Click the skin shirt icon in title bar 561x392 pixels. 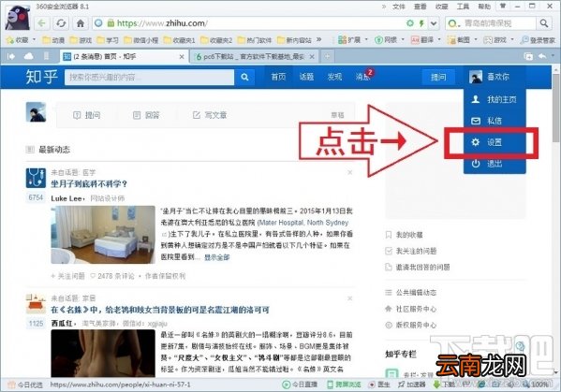tap(503, 7)
